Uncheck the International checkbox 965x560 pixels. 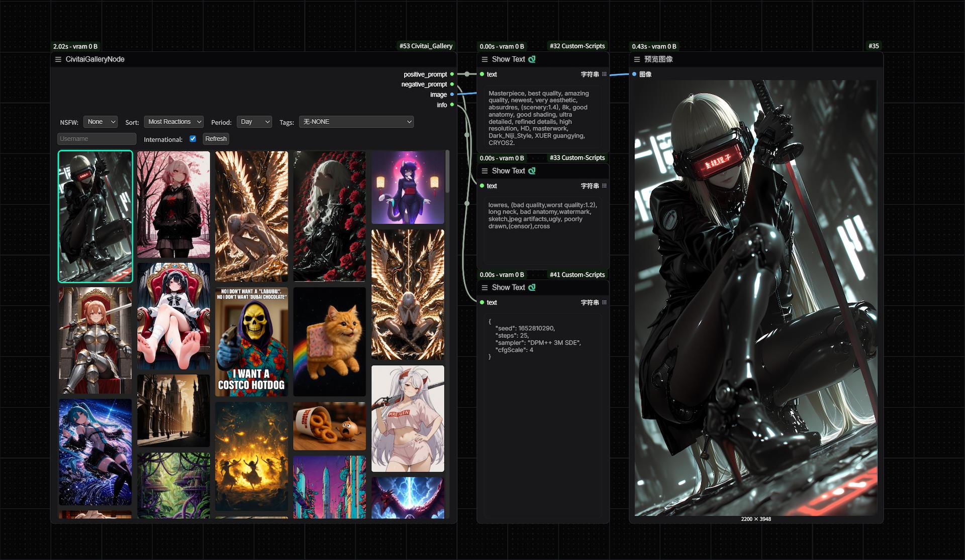click(x=192, y=139)
